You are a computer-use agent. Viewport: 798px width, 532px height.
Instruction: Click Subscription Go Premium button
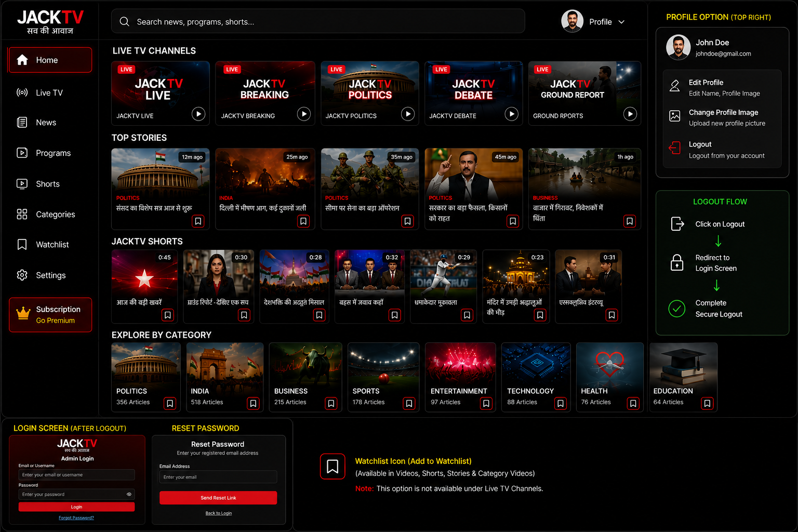50,315
